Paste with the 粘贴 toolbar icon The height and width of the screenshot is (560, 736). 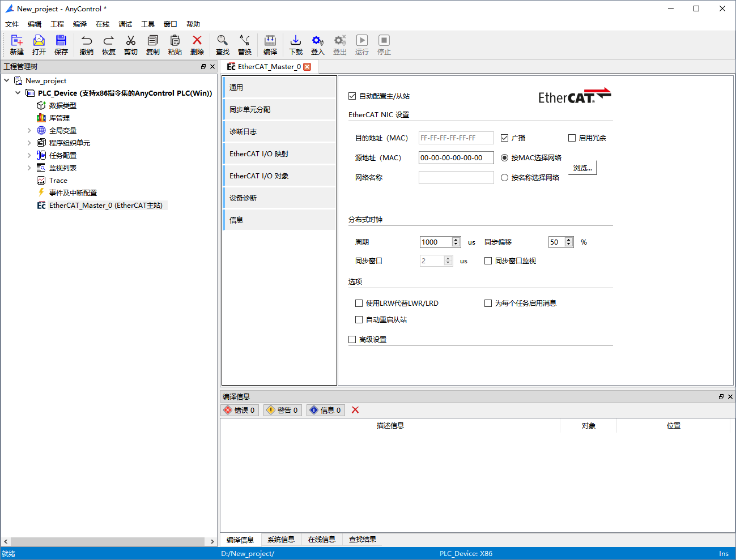[175, 44]
